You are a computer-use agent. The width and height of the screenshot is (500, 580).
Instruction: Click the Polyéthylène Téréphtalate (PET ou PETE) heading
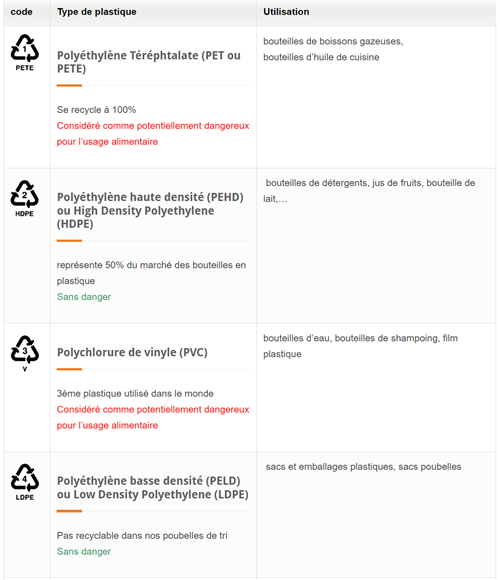(x=149, y=62)
